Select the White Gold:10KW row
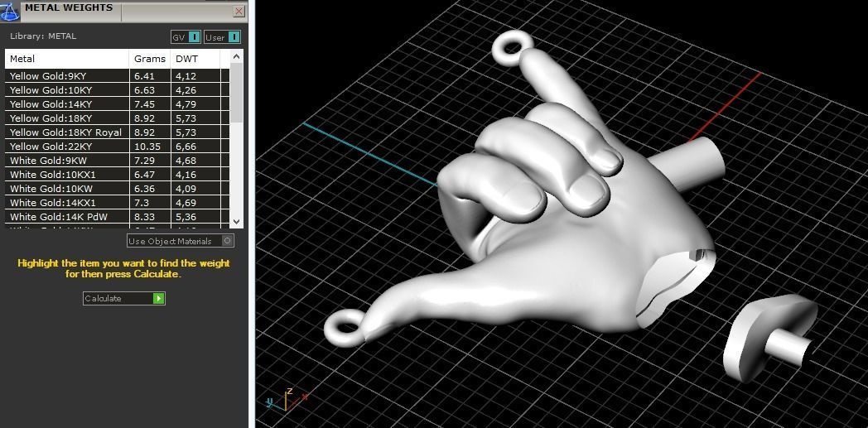The height and width of the screenshot is (428, 868). tap(117, 189)
